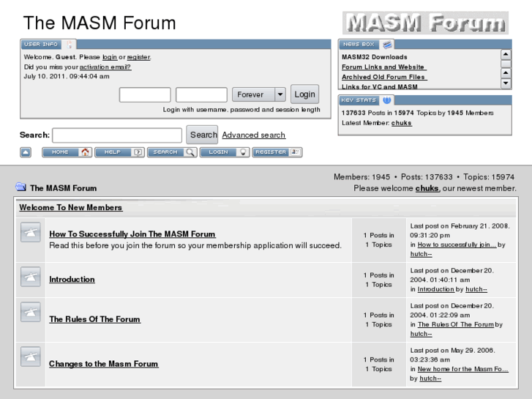Open The Rules Of The Forum board
This screenshot has height=399, width=532.
[x=94, y=319]
